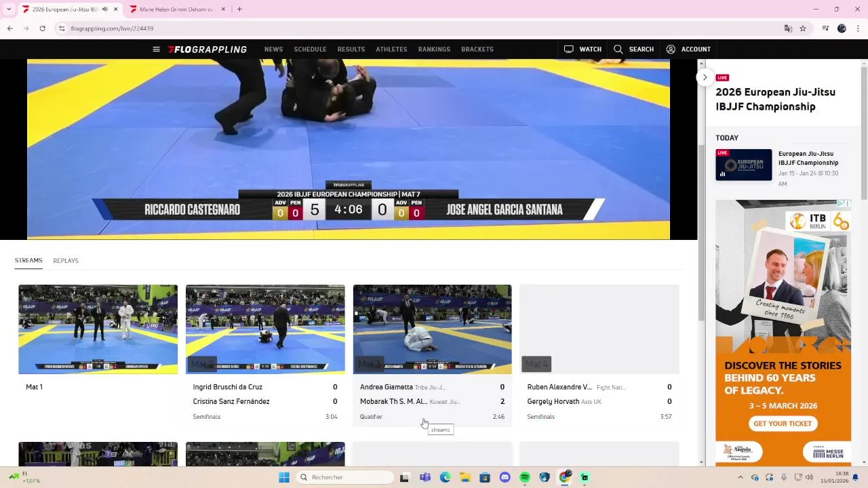Open Microsoft Edge from taskbar
Image resolution: width=868 pixels, height=488 pixels.
pyautogui.click(x=445, y=477)
